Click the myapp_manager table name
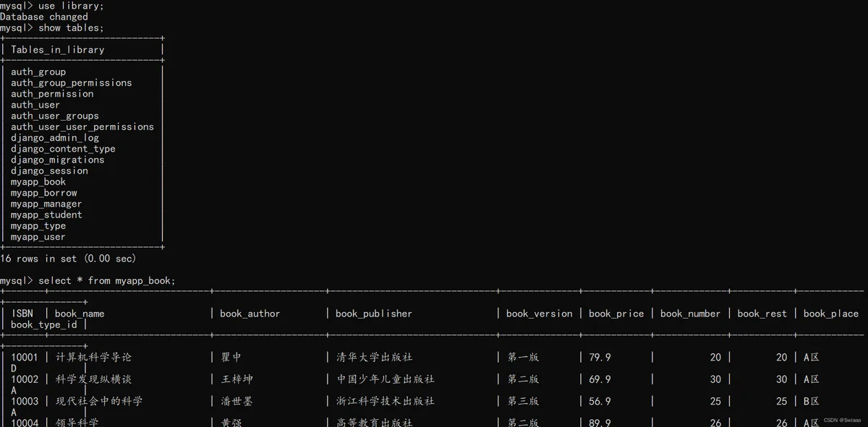This screenshot has height=427, width=868. tap(46, 204)
